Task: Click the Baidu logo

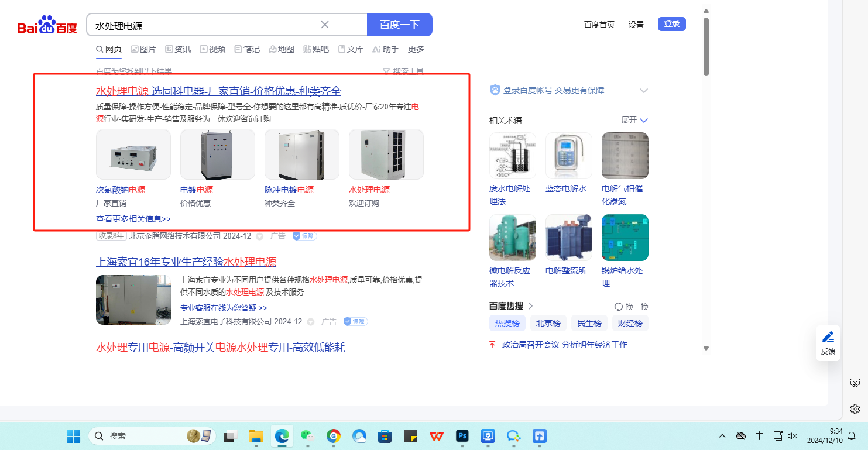Action: coord(47,25)
